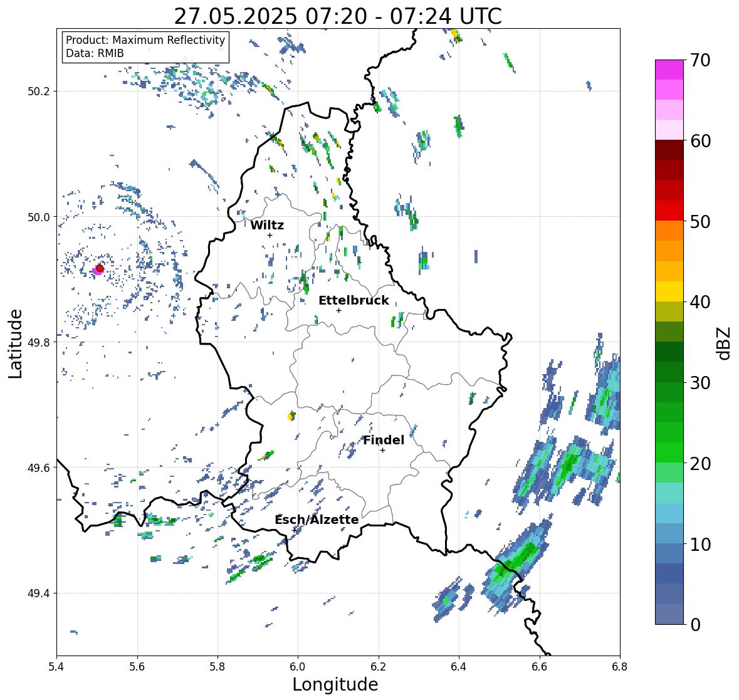Click the 70 tick on the colorbar
This screenshot has width=739, height=700.
coord(700,60)
